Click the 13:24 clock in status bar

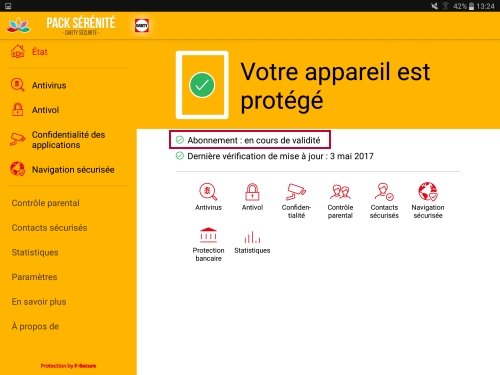(x=485, y=6)
